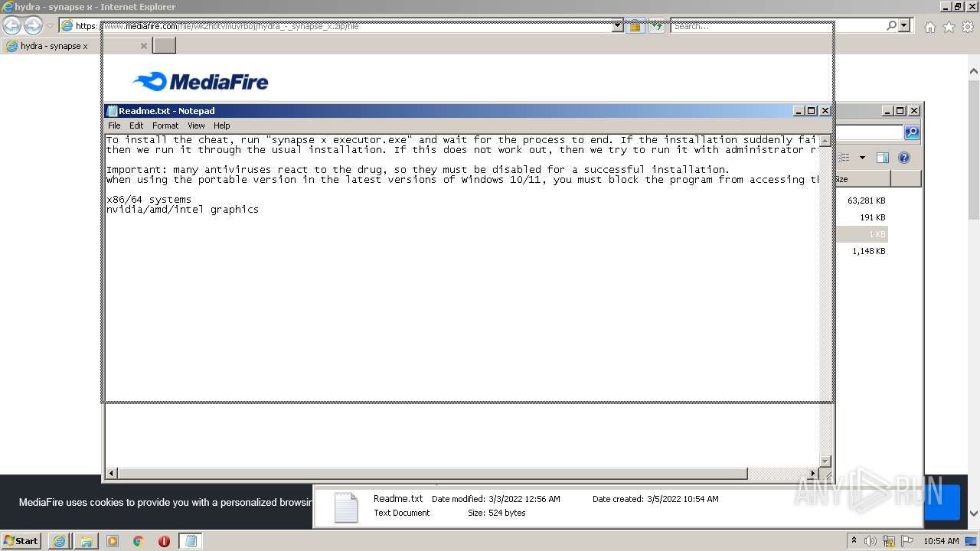Open Explorer help question-mark icon
The height and width of the screenshot is (551, 980).
tap(903, 158)
